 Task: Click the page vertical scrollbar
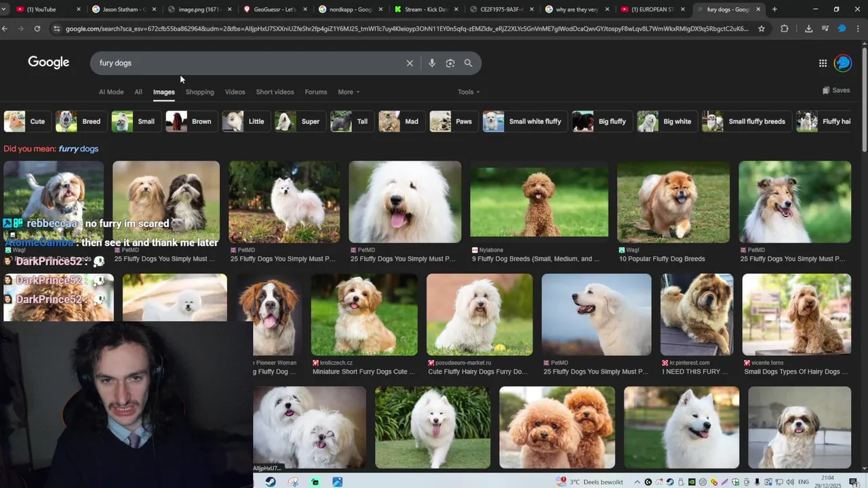coord(864,98)
